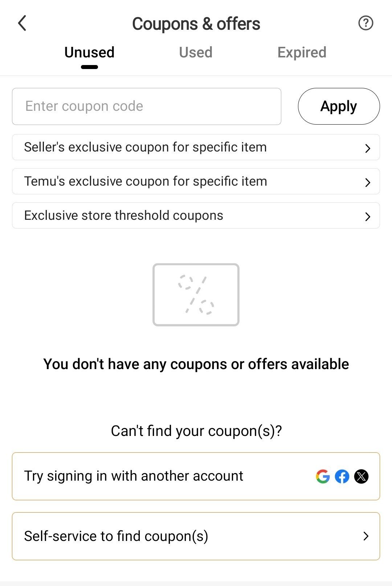Viewport: 392px width, 586px height.
Task: Open Self-service to find coupon(s) chevron
Action: [366, 536]
